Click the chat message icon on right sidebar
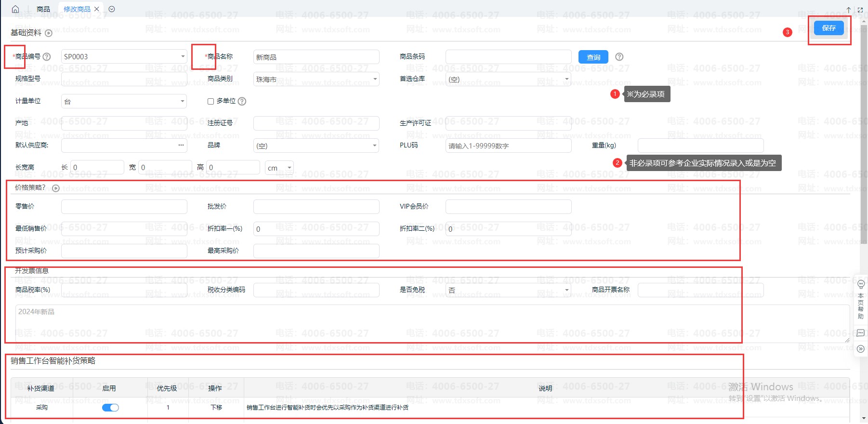868x424 pixels. (861, 333)
